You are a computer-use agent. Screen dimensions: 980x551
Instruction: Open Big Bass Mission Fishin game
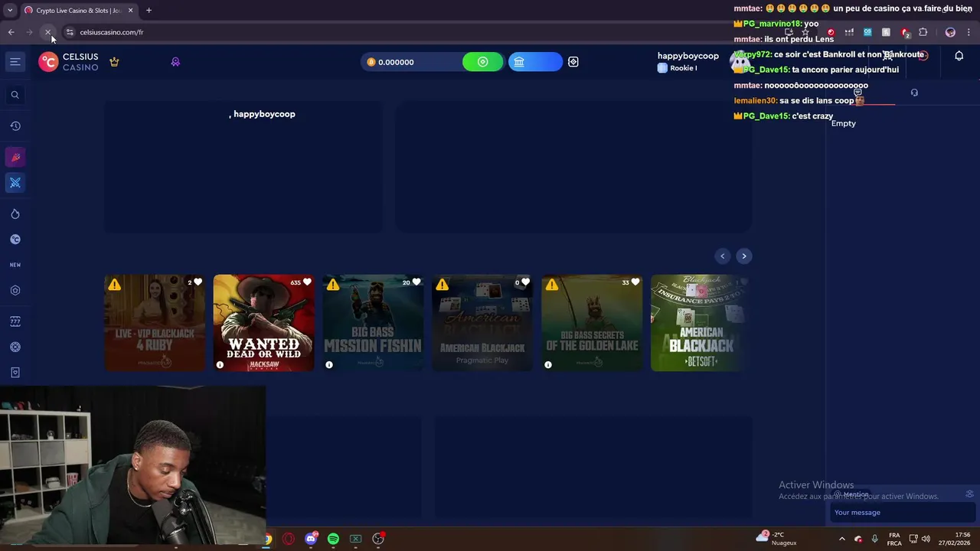[373, 323]
